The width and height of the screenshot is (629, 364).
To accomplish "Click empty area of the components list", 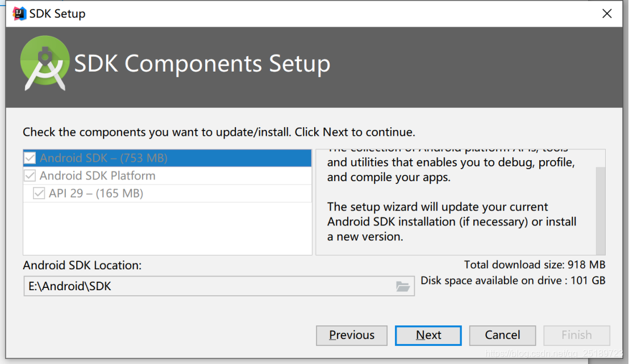I will 167,228.
